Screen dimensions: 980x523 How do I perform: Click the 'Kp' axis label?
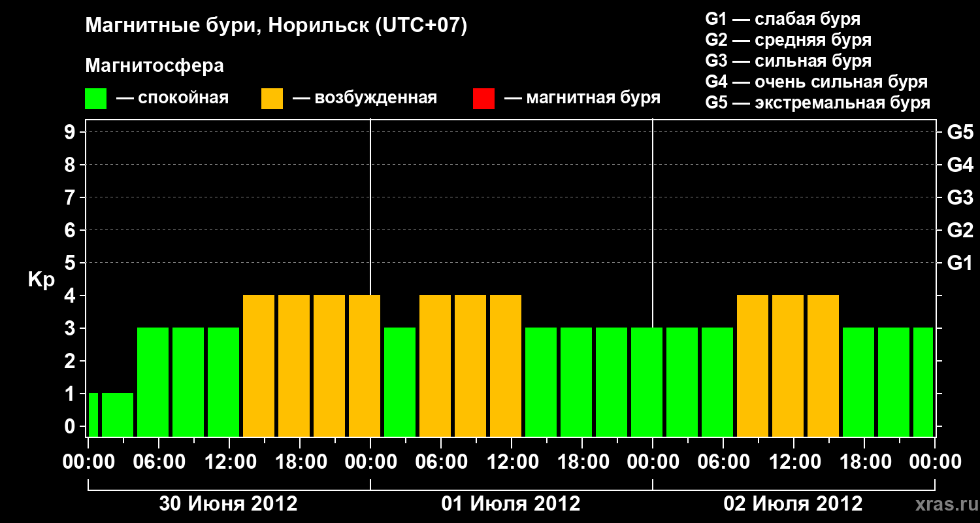point(41,280)
